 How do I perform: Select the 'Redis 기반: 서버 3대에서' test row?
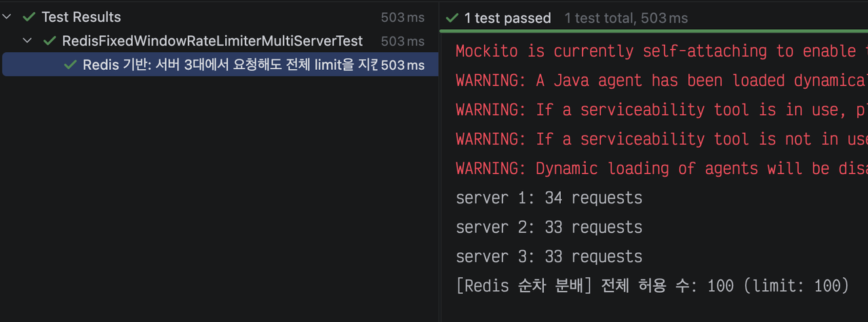219,65
